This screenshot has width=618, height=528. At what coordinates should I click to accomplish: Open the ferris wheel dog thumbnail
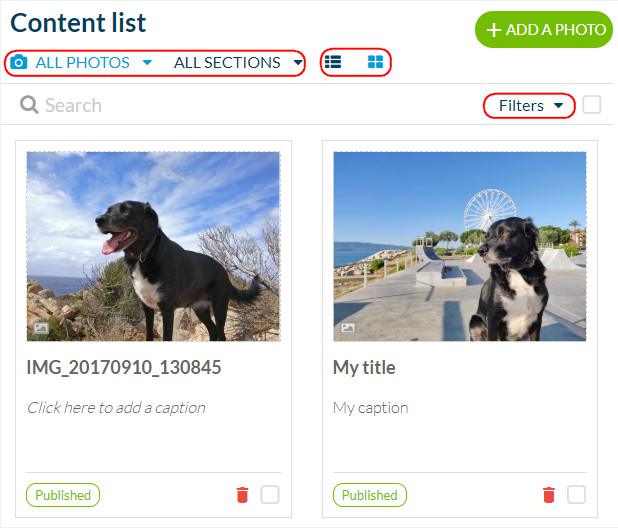click(x=459, y=246)
